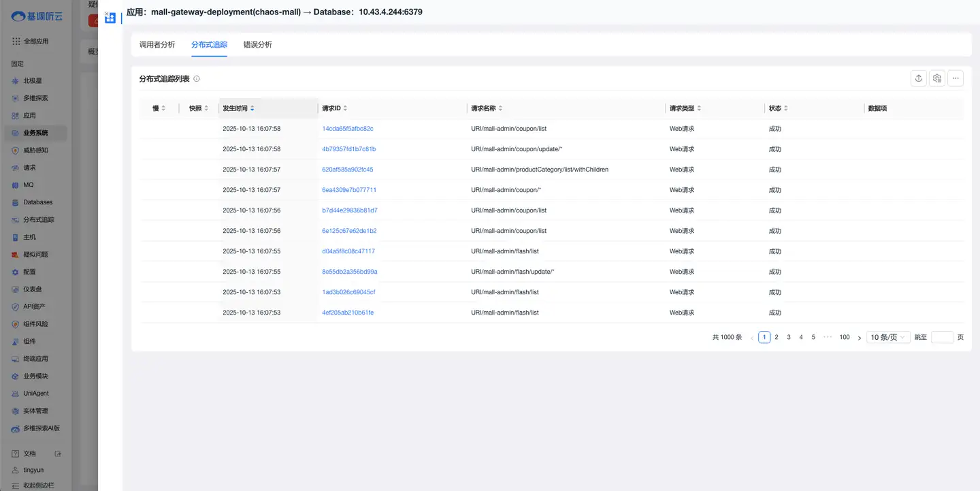Sort the table by 发生时间 column
Viewport: 980px width, 491px height.
[x=252, y=108]
